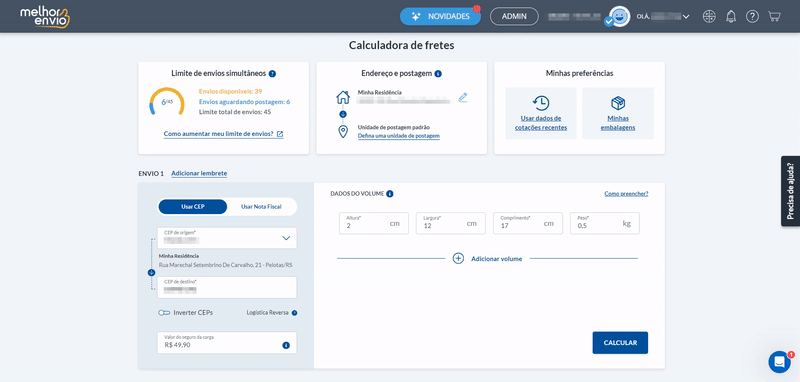The width and height of the screenshot is (800, 382).
Task: Open the chat support bubble icon
Action: [x=779, y=362]
